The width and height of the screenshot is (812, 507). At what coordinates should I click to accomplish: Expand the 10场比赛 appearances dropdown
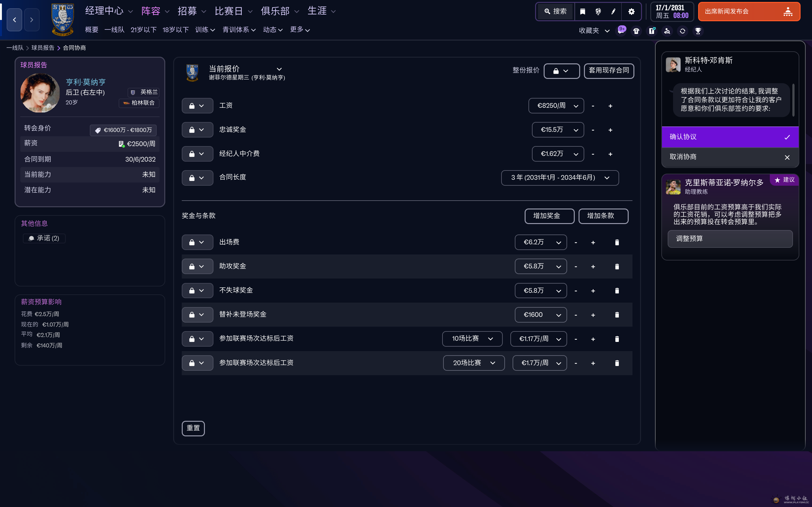pyautogui.click(x=472, y=339)
